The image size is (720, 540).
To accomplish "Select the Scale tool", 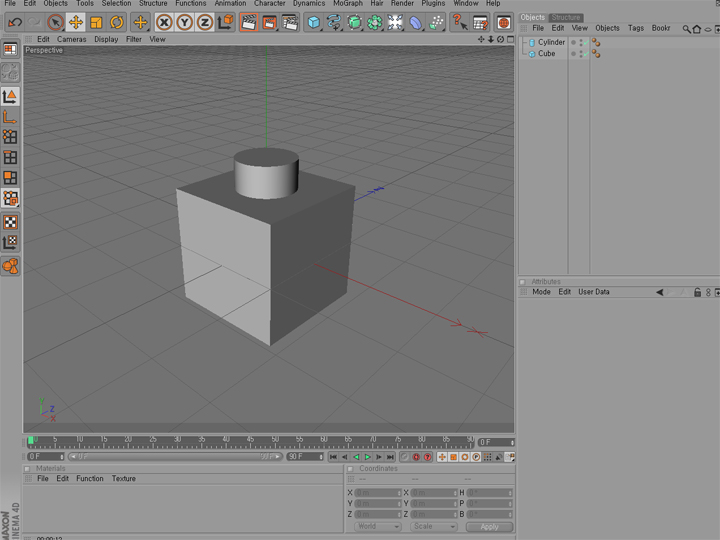I will click(x=96, y=22).
